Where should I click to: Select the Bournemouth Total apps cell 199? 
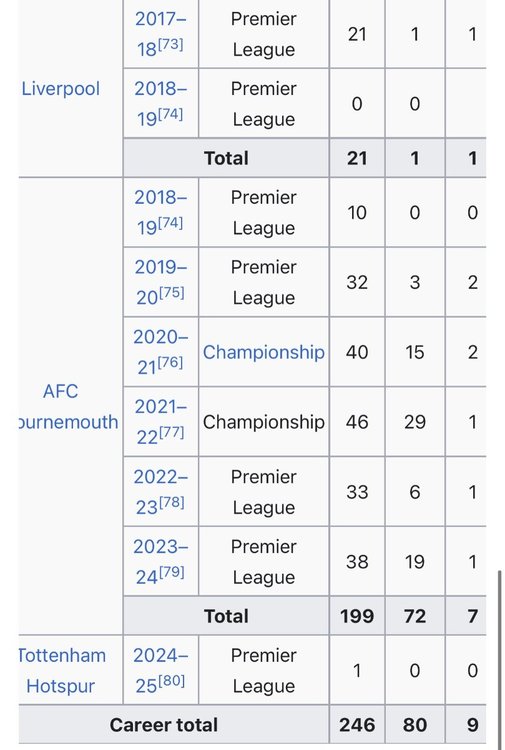click(x=357, y=616)
